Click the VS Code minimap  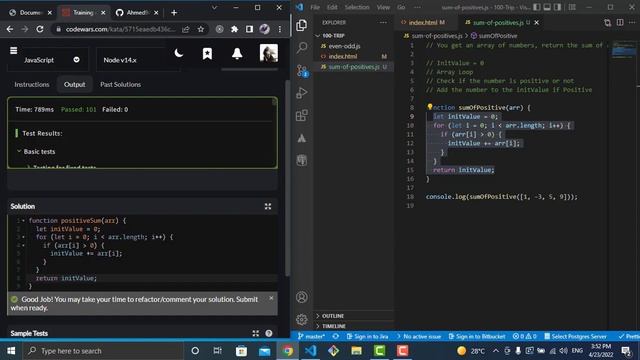click(623, 50)
